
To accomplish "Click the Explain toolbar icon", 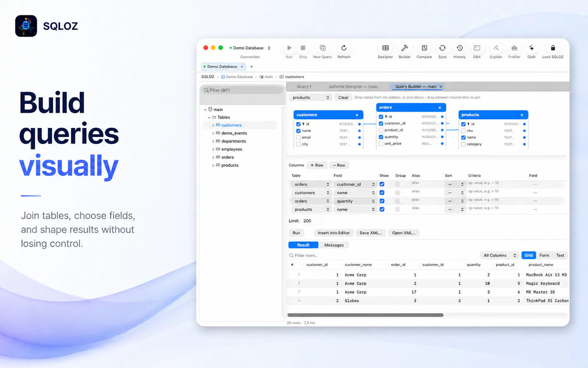I will pos(496,48).
